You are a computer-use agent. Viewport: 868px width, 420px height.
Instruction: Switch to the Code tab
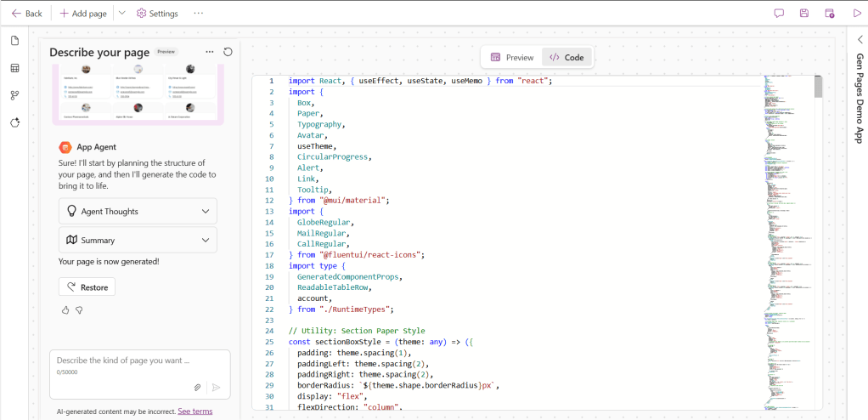[x=566, y=58]
